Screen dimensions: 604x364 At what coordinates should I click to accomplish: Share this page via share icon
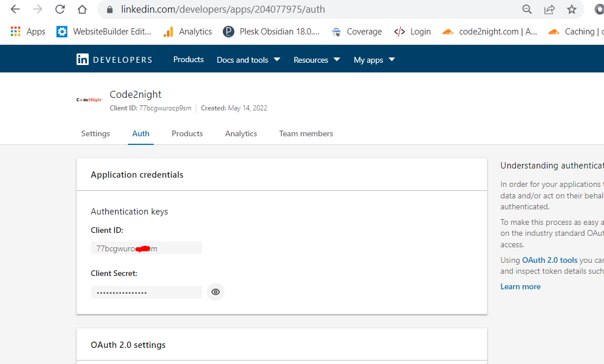(x=549, y=9)
